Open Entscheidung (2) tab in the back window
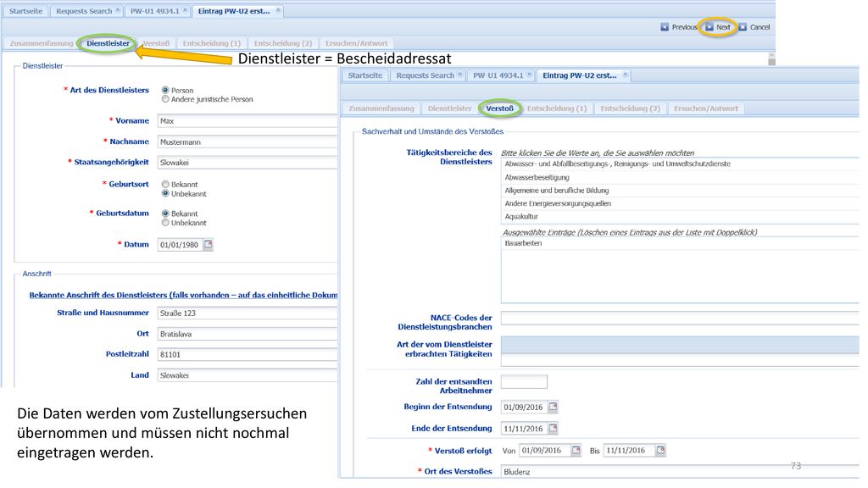 point(283,43)
